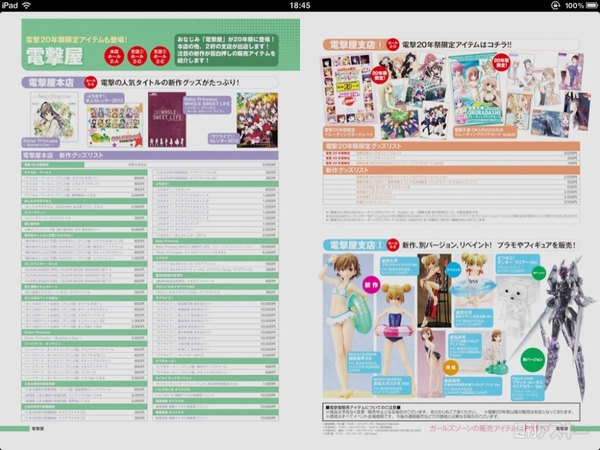Image resolution: width=600 pixels, height=450 pixels.
Task: Open the maroon WHOLE SWEET LIFE cover
Action: [x=167, y=120]
